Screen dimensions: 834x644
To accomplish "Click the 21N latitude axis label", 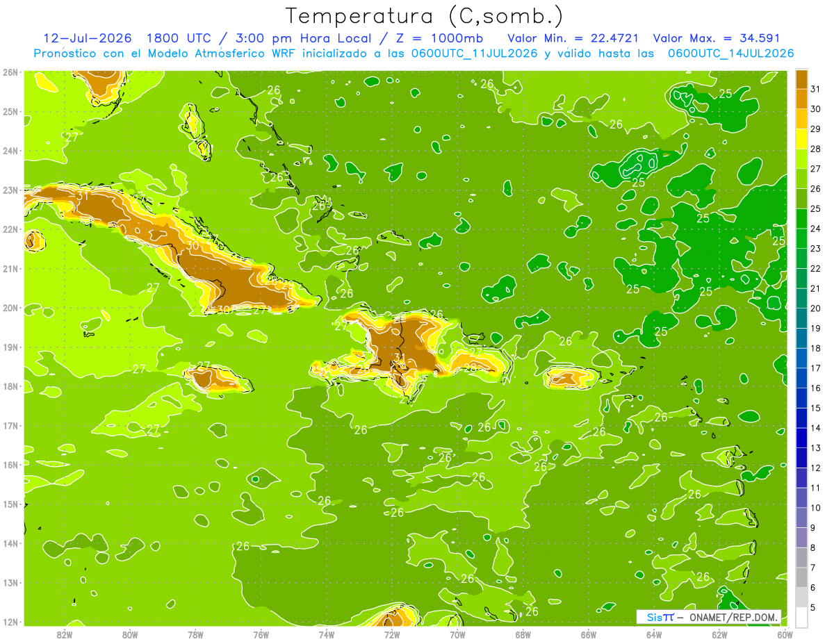I will pyautogui.click(x=10, y=269).
